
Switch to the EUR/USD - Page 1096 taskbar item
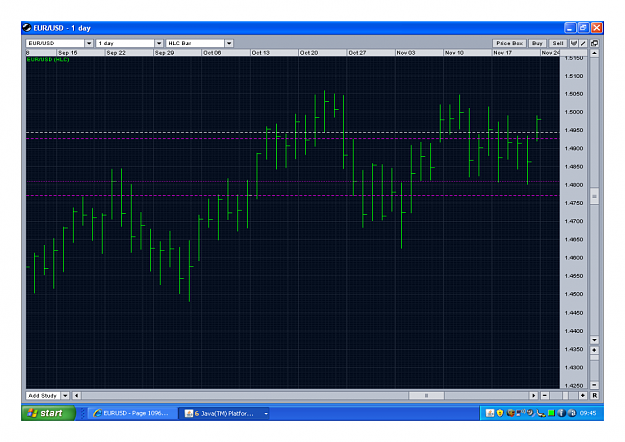point(132,413)
